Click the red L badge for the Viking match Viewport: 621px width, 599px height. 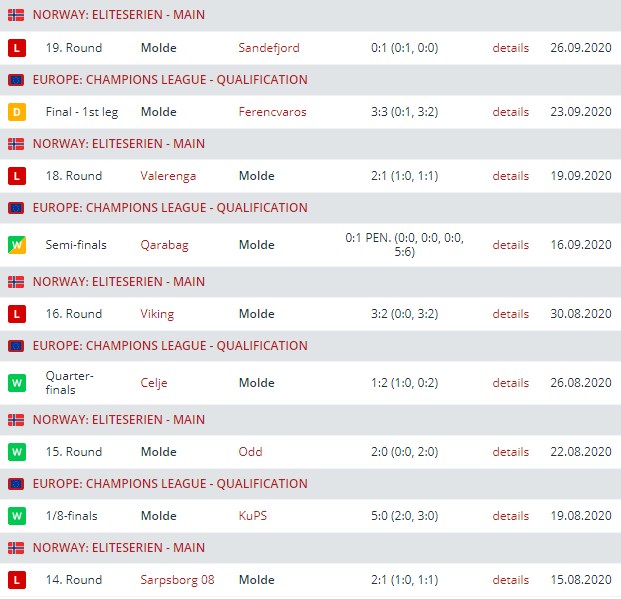coord(16,314)
